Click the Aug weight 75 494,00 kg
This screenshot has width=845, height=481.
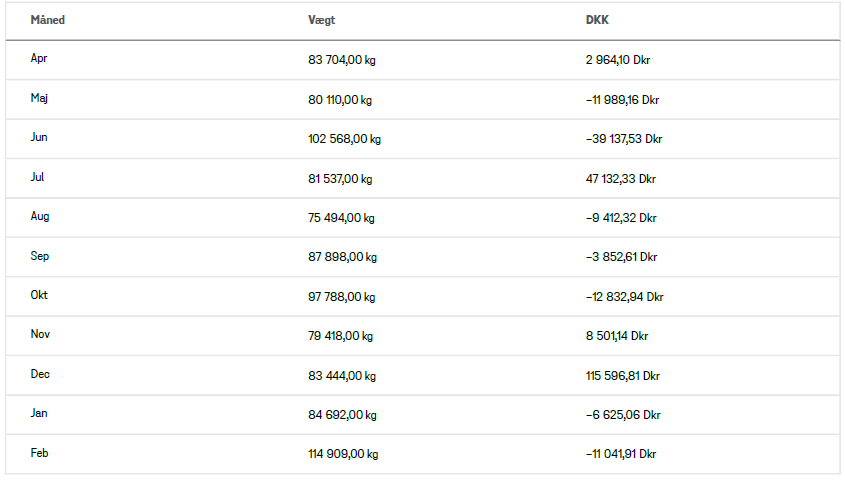pyautogui.click(x=340, y=218)
